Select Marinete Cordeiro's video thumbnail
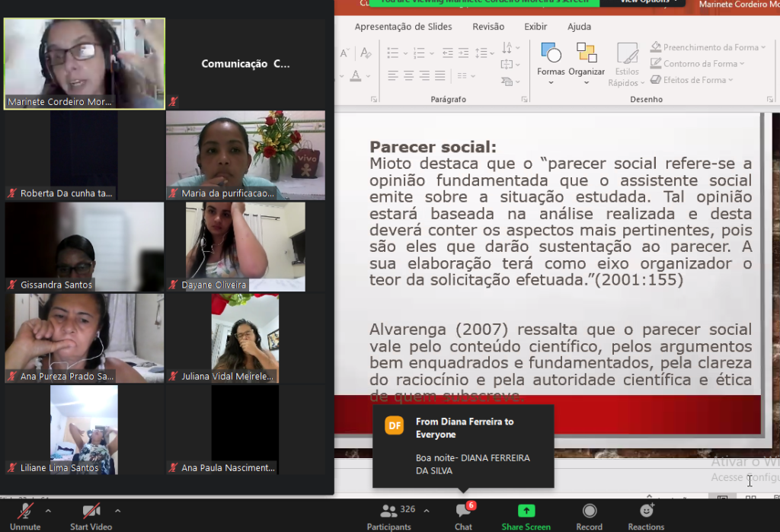Image resolution: width=780 pixels, height=532 pixels. pos(85,64)
